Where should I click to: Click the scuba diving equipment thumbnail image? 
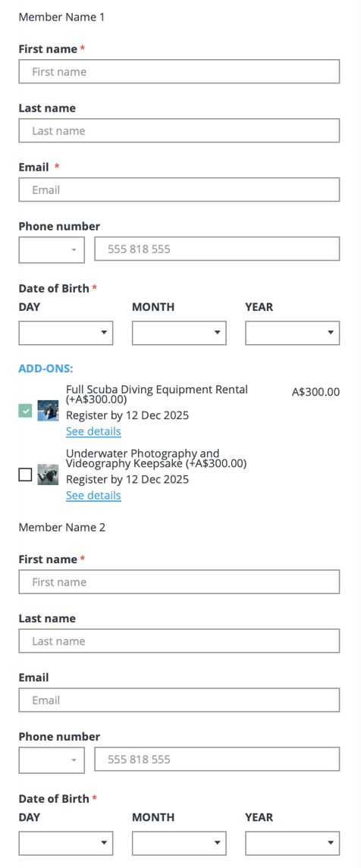[x=49, y=411]
